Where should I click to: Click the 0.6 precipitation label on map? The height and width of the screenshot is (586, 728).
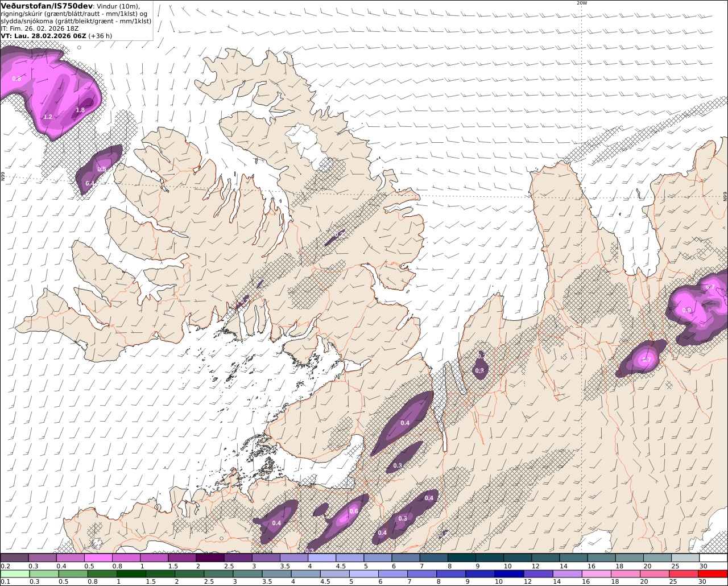(x=354, y=511)
